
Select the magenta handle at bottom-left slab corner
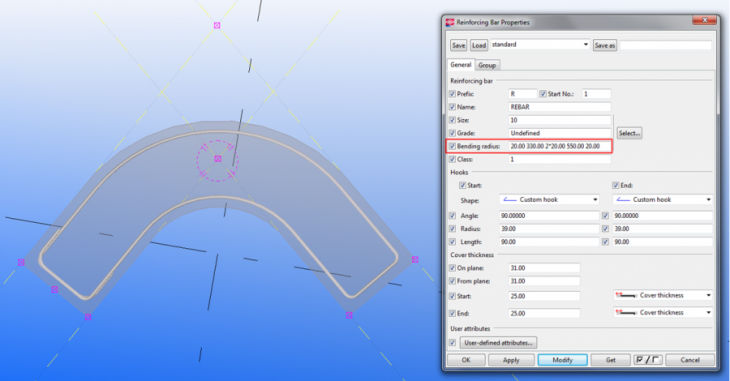coord(88,317)
